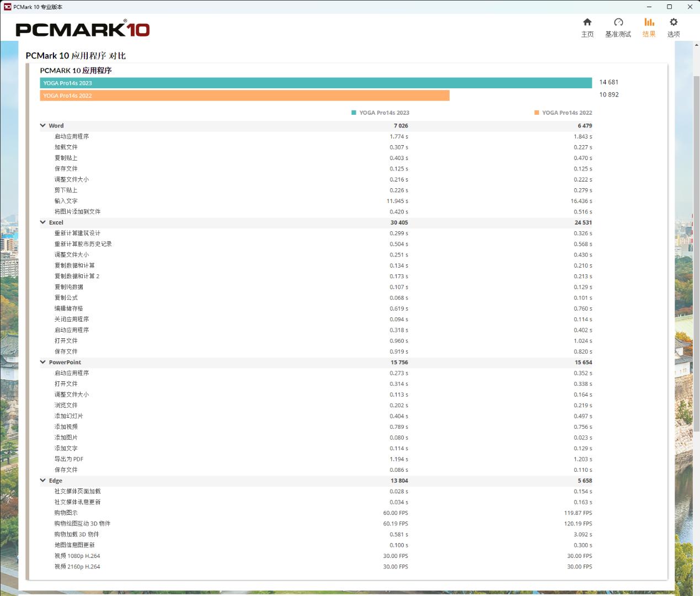The width and height of the screenshot is (700, 596).
Task: Click the vertical scrollbar thumb
Action: tap(696, 254)
